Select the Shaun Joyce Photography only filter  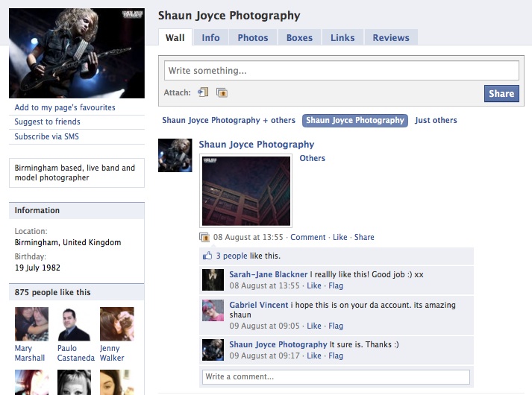[x=355, y=120]
